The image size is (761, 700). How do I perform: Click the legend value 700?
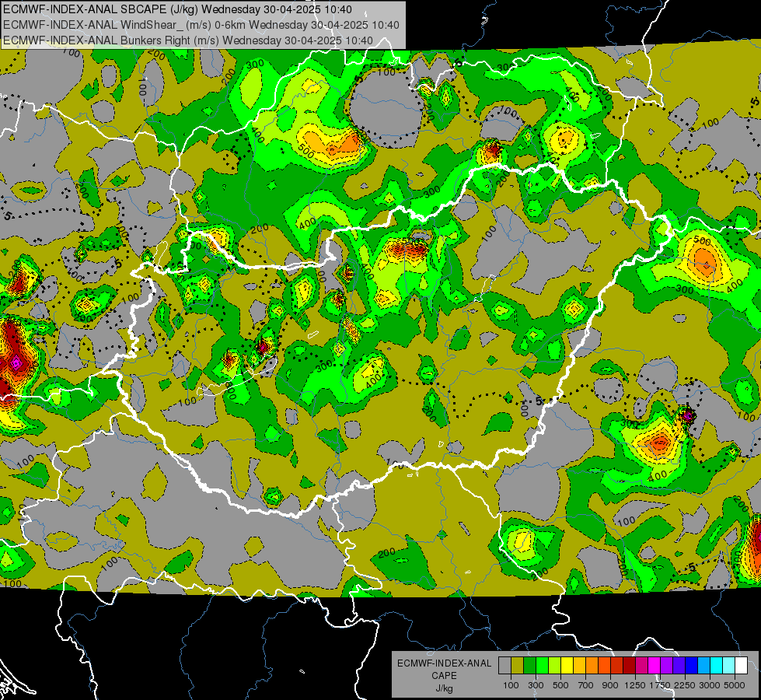(586, 685)
